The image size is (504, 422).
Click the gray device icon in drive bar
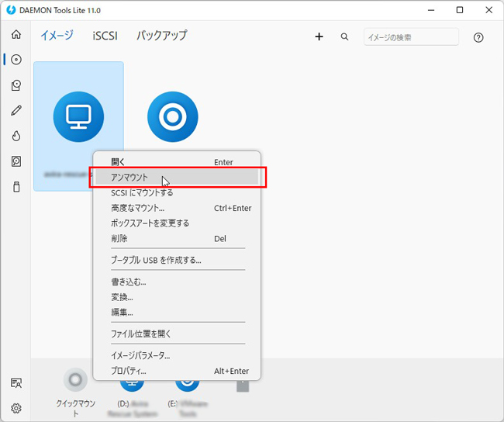(x=243, y=386)
